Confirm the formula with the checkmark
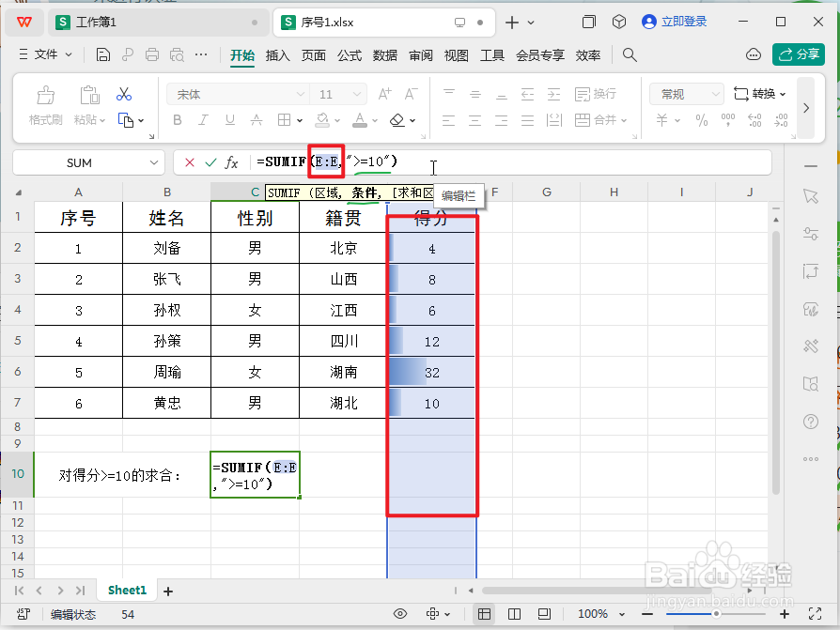 click(x=211, y=161)
